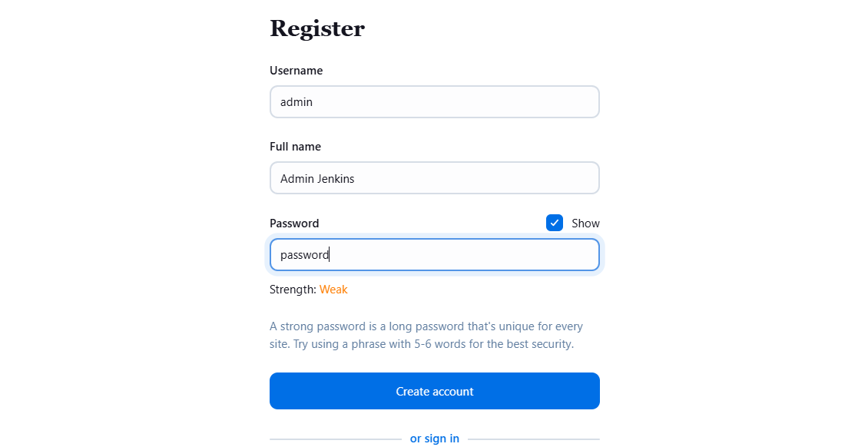Click the Full name field label
The image size is (868, 447).
pyautogui.click(x=295, y=147)
